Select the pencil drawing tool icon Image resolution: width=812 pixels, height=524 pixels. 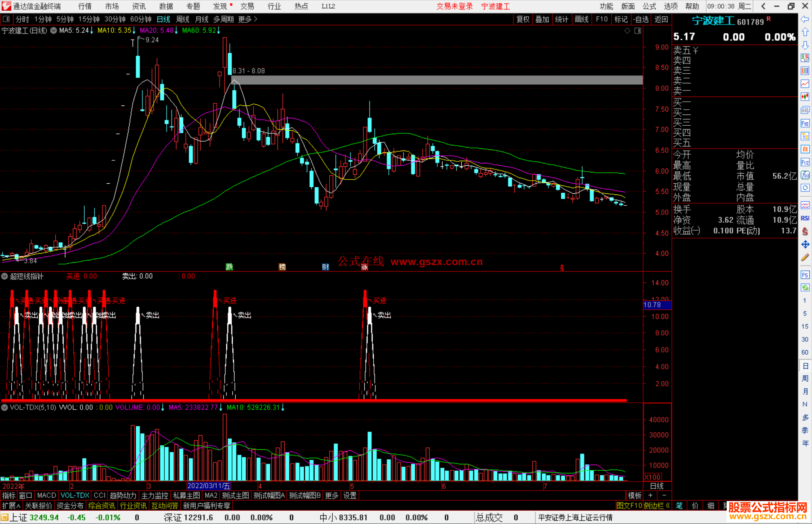[x=805, y=257]
